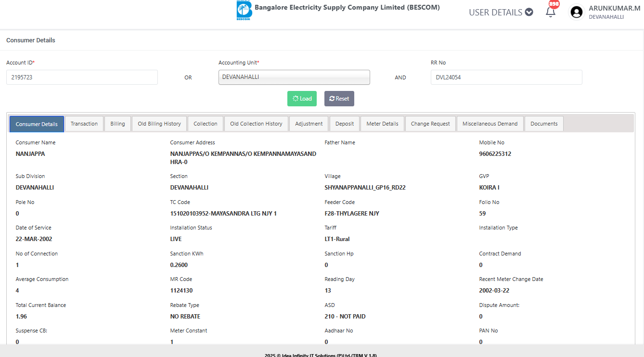
Task: Click the notification count badge 898
Action: [x=554, y=4]
